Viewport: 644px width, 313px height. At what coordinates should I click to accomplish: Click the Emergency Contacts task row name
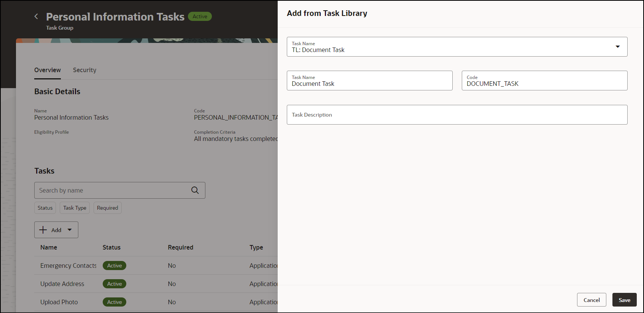click(x=68, y=266)
